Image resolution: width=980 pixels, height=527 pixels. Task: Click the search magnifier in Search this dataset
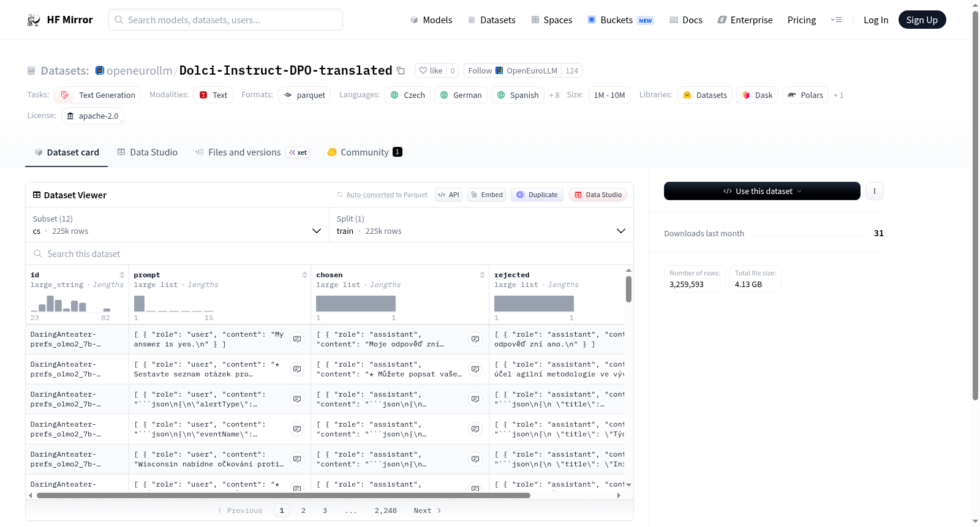38,253
